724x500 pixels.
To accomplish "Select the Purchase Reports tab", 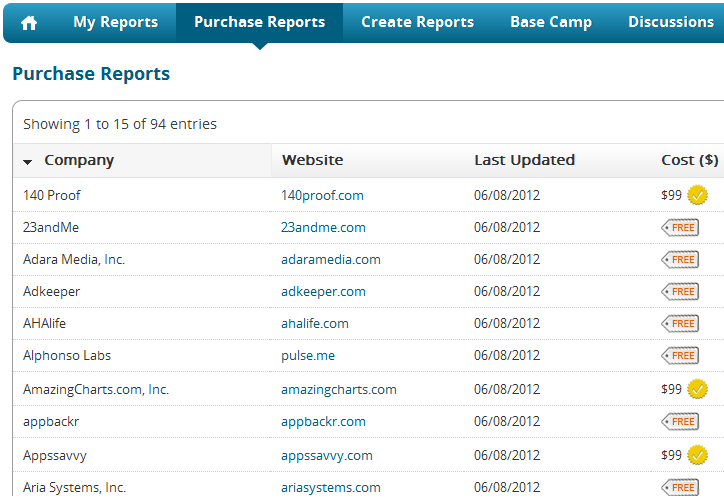I will [x=259, y=22].
